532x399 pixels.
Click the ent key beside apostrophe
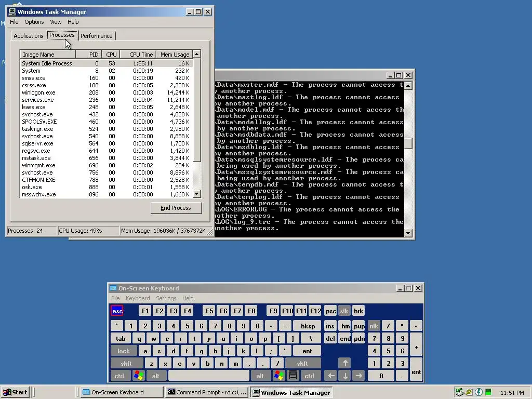click(307, 351)
